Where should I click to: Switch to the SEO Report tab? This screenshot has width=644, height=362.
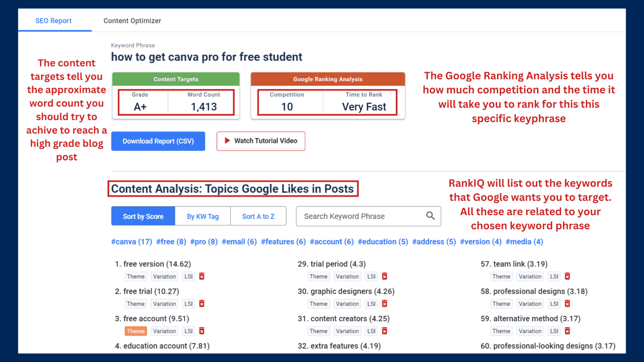tap(53, 21)
